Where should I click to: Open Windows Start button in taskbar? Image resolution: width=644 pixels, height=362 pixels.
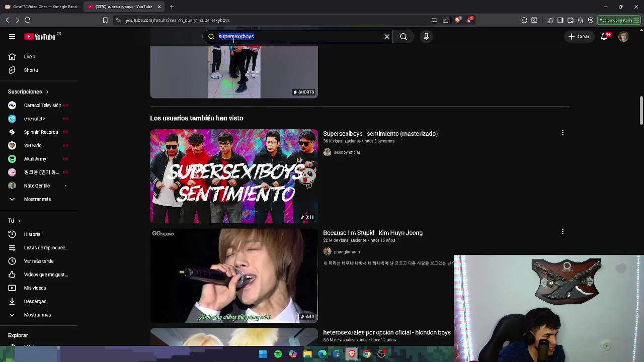(263, 354)
